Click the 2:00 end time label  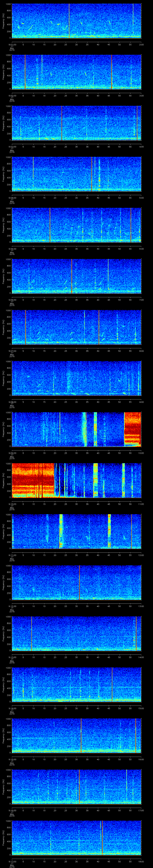pos(141,44)
